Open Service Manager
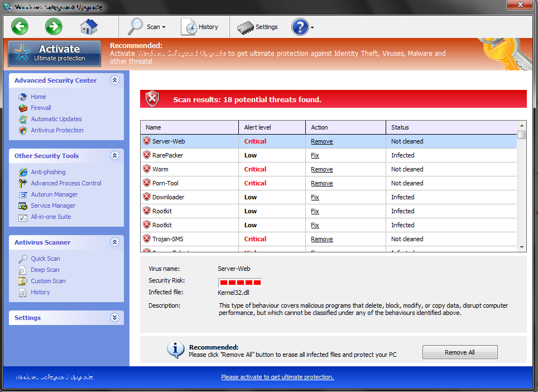Viewport: 538px width, 392px height. 53,205
